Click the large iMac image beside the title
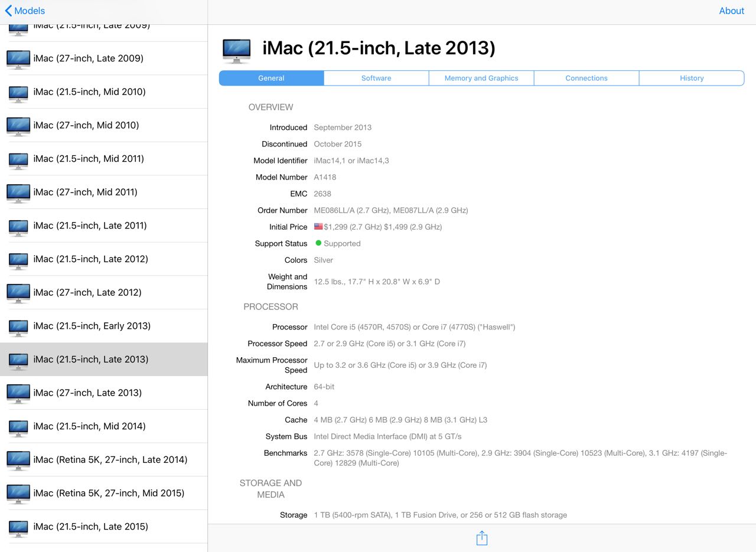 coord(236,51)
